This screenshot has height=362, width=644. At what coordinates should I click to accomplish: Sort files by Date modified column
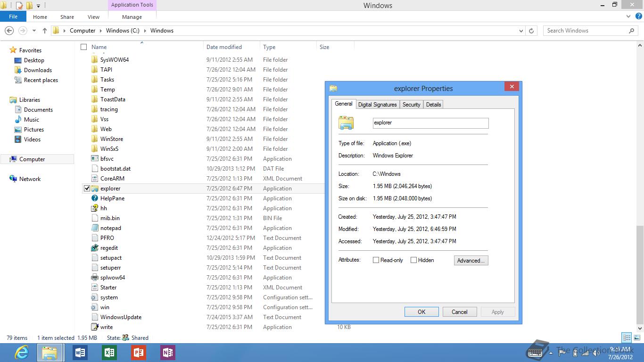pos(231,47)
